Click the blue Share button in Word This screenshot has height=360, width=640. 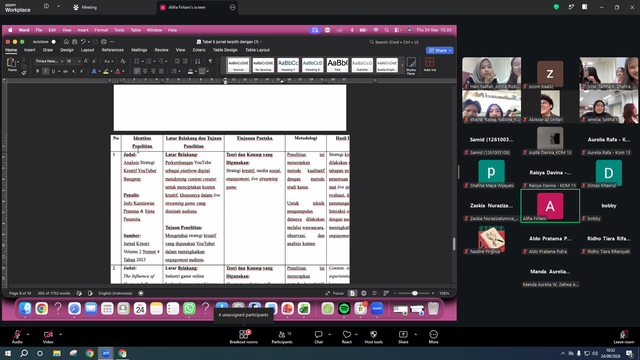(x=440, y=51)
